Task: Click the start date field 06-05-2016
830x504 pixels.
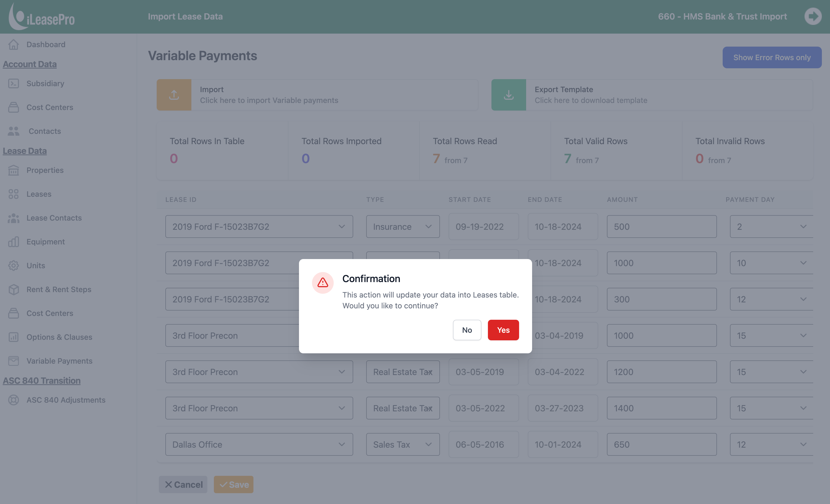Action: click(483, 444)
